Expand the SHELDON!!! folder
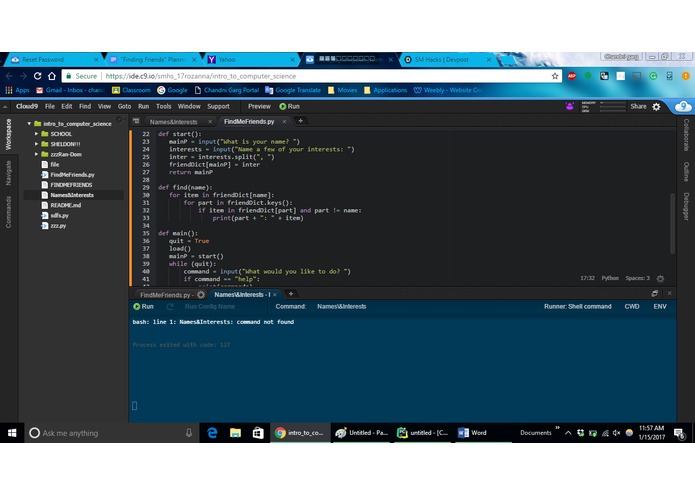695x494 pixels. (36, 144)
